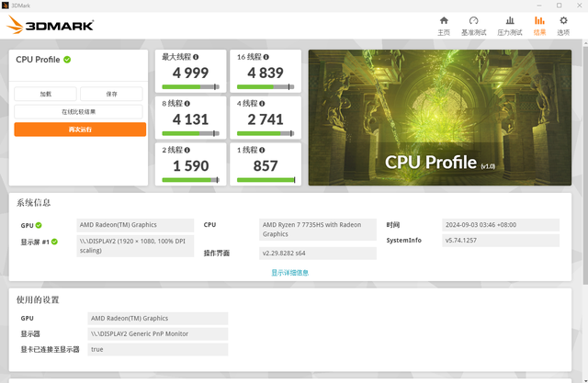Click the 1 线程 score bar under 857
Image resolution: width=588 pixels, height=383 pixels.
[x=266, y=180]
